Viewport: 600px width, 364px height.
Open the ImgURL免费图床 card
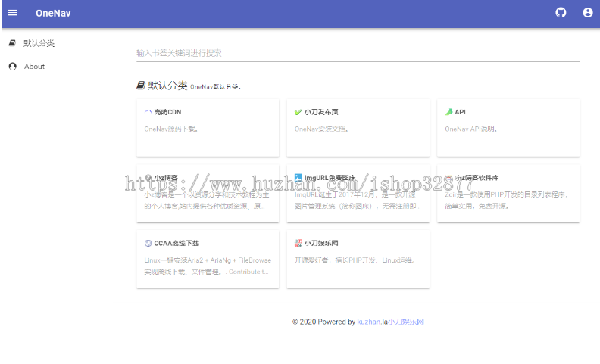[358, 194]
